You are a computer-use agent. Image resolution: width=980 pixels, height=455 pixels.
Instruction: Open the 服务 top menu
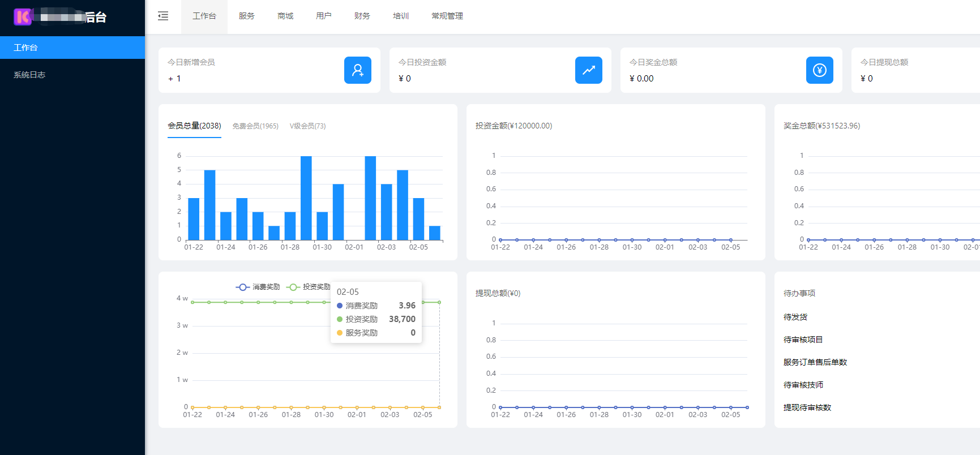click(x=247, y=16)
